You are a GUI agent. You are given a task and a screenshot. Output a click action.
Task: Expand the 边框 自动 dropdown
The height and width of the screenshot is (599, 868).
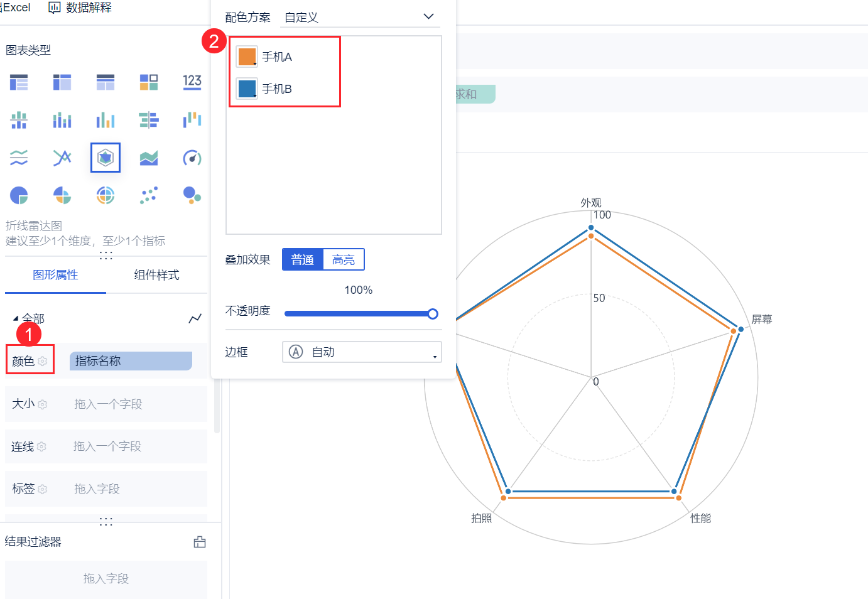362,352
